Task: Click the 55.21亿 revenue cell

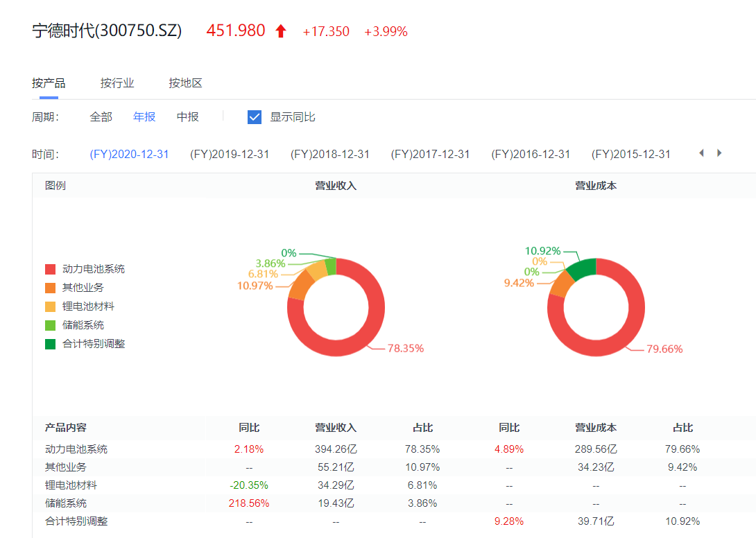Action: coord(336,467)
